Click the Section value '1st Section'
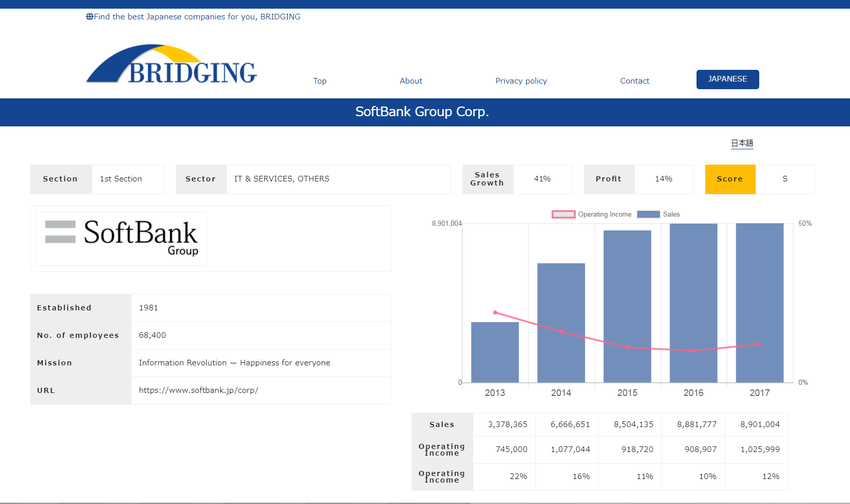The height and width of the screenshot is (504, 850). [x=121, y=179]
